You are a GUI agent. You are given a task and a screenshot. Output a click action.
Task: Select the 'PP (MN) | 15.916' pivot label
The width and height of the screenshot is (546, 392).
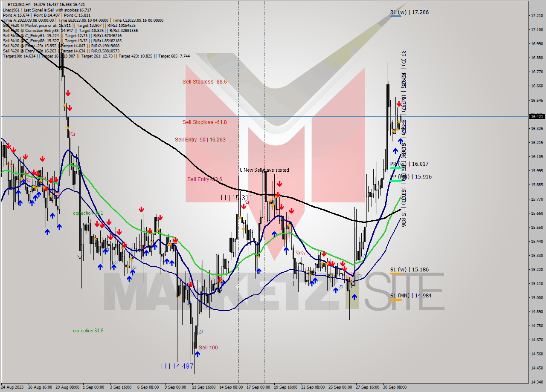411,177
